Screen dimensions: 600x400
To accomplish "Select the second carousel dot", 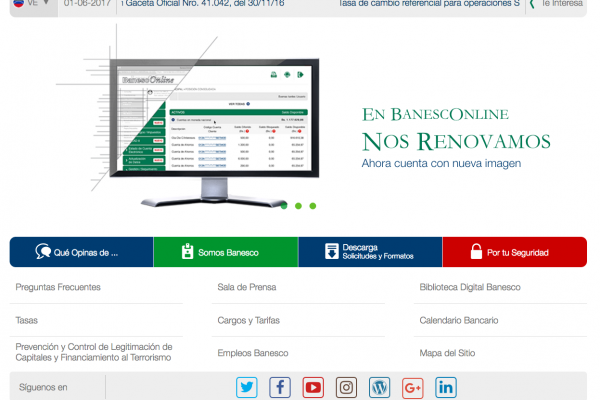I will coord(298,206).
